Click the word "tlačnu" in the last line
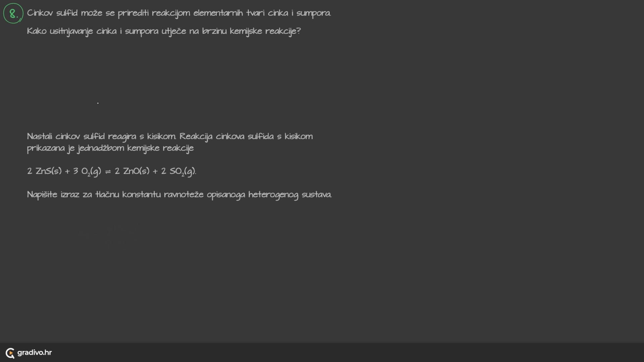This screenshot has height=362, width=644. pos(107,195)
